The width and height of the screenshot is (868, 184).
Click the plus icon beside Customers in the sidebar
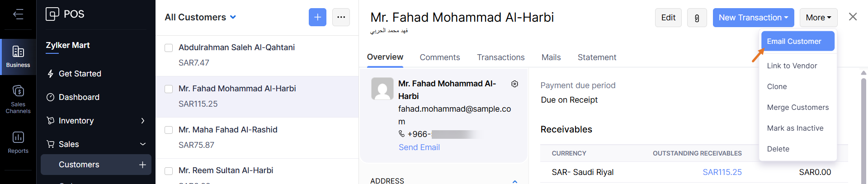click(x=142, y=165)
